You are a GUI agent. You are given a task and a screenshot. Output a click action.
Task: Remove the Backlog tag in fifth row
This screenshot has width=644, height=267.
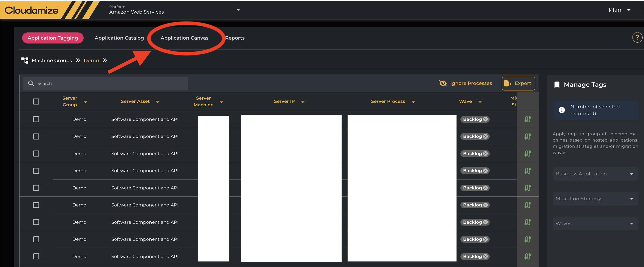(x=485, y=188)
